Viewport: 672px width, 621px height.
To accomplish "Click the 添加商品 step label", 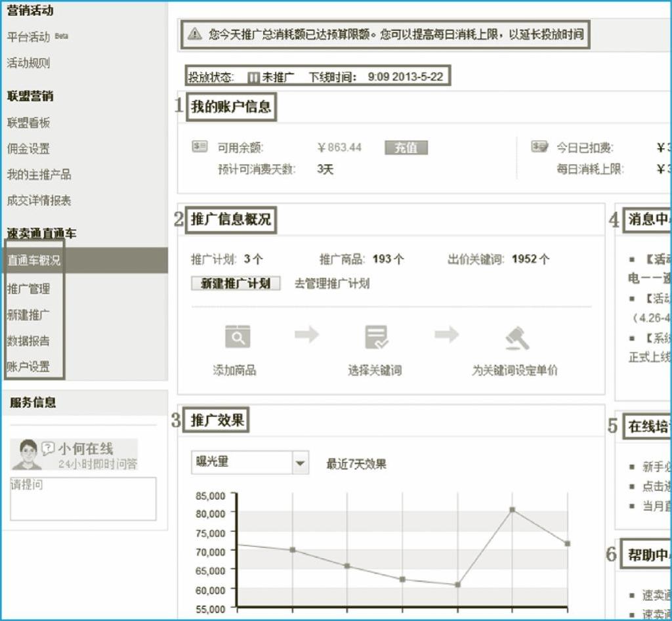I will point(234,370).
